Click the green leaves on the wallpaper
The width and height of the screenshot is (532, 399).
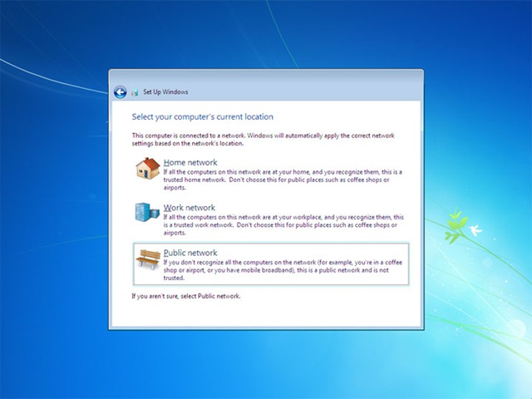(x=455, y=225)
